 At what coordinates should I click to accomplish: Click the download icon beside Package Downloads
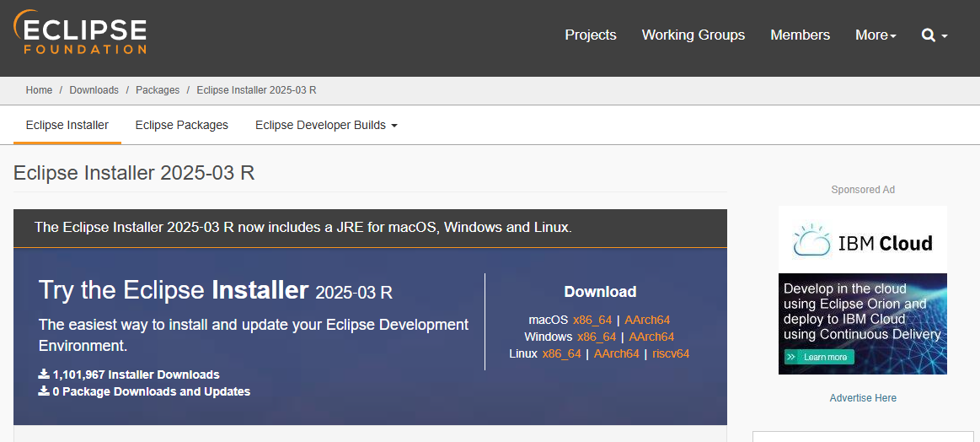click(44, 391)
